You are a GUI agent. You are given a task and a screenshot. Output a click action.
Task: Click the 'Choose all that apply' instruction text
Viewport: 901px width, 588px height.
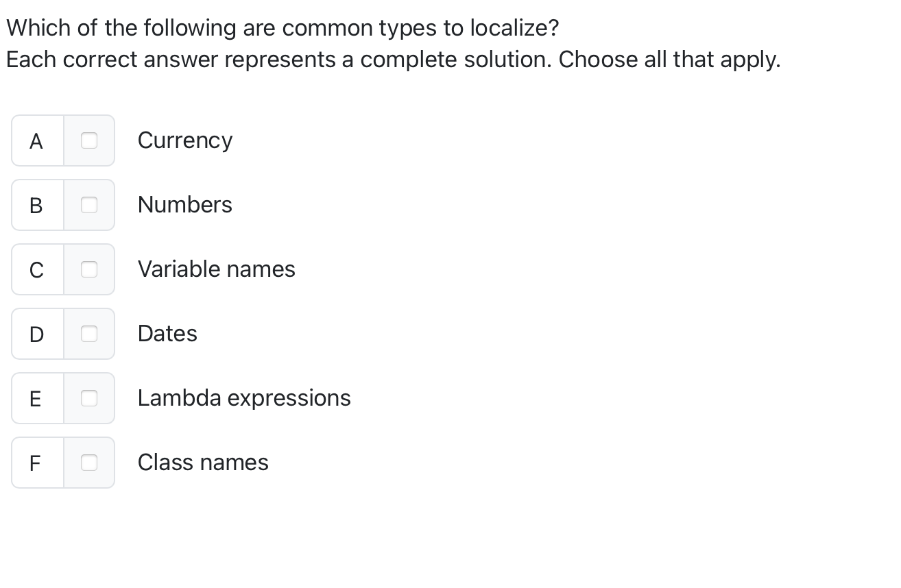click(x=393, y=60)
